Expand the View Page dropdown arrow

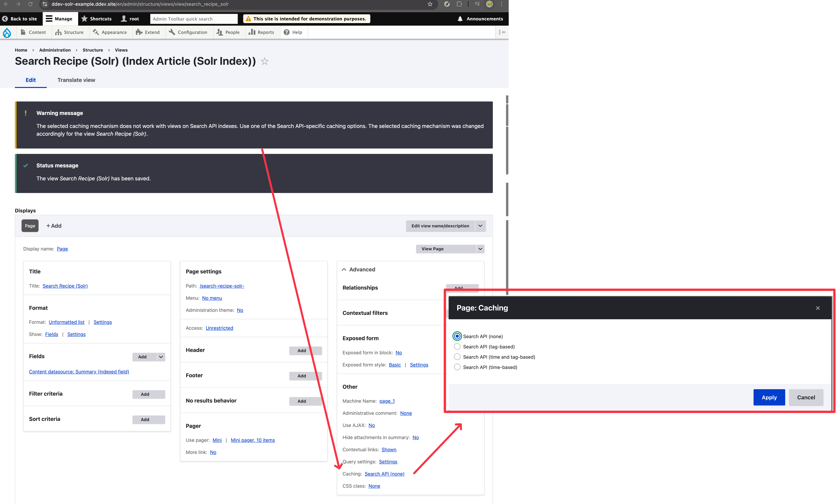click(x=480, y=249)
